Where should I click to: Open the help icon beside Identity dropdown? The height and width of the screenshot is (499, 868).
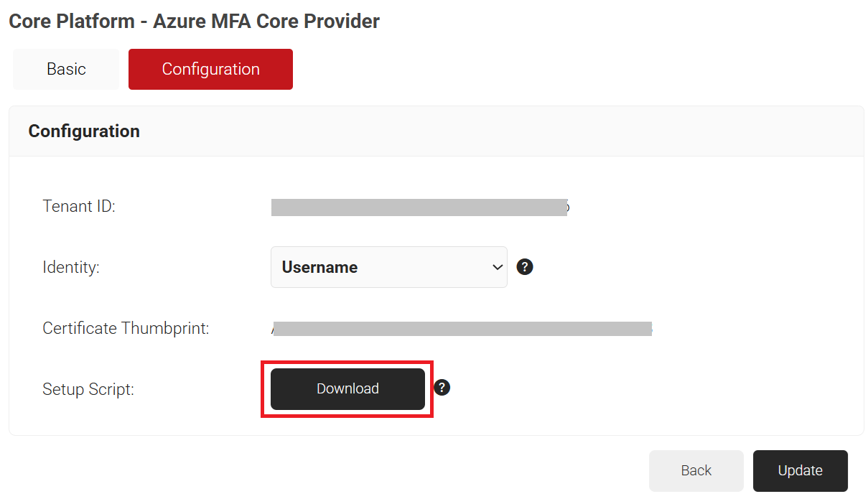[525, 267]
